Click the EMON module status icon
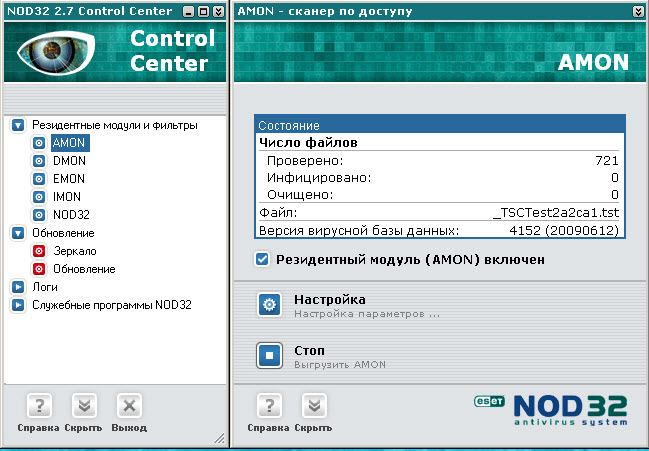 (x=39, y=179)
